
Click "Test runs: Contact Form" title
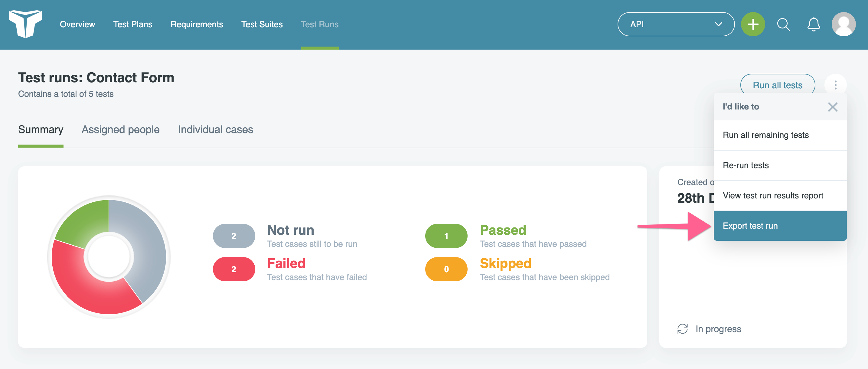(96, 77)
